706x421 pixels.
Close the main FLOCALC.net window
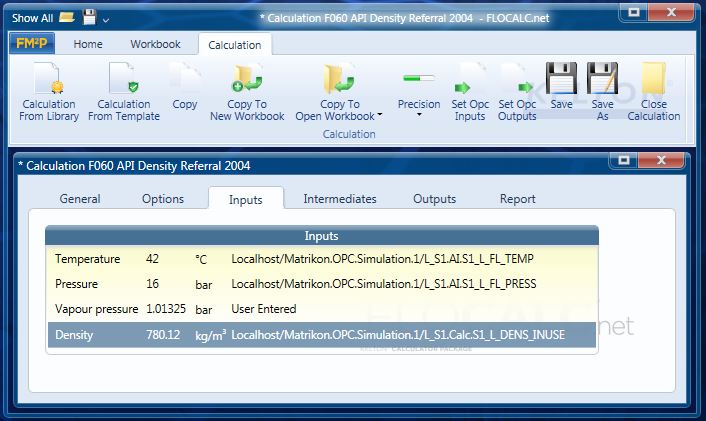pyautogui.click(x=671, y=12)
